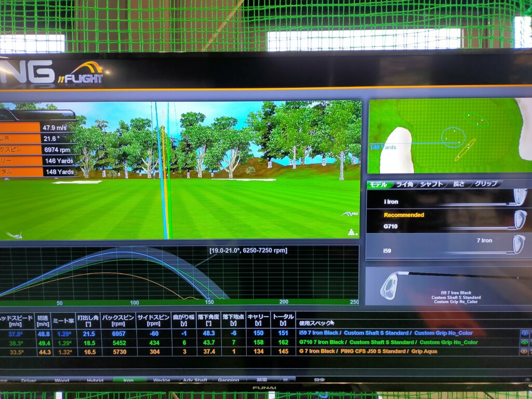Select the green Iron tab in the bottom bar
This screenshot has width=532, height=399.
[x=129, y=380]
